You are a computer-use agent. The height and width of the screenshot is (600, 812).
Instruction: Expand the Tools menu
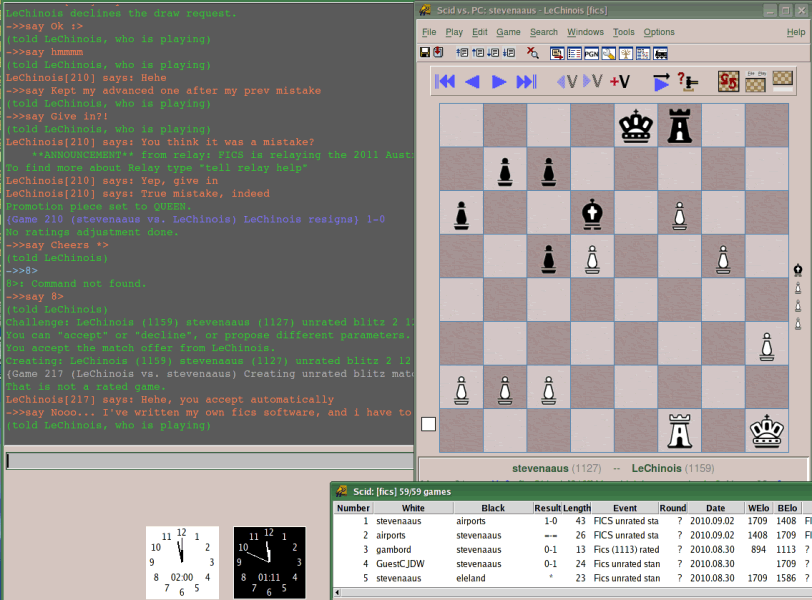624,31
